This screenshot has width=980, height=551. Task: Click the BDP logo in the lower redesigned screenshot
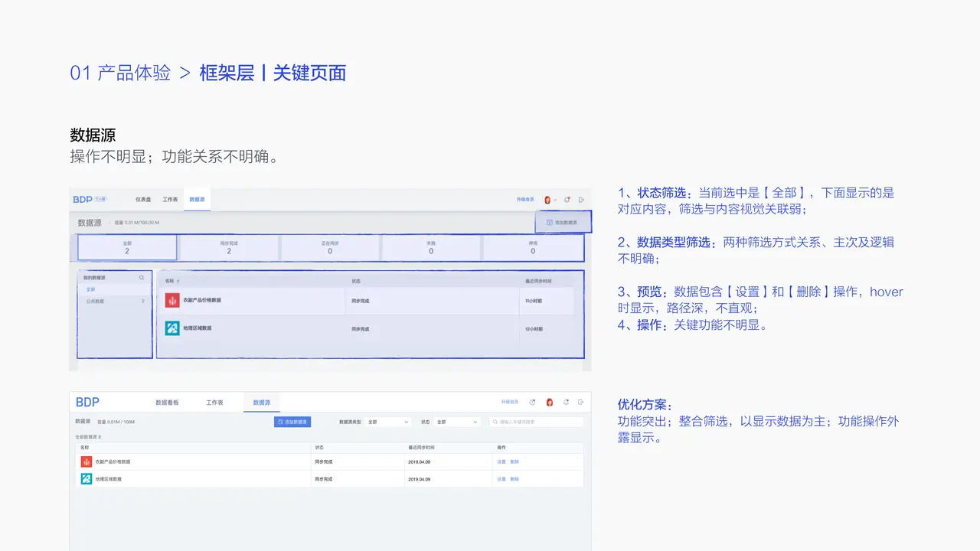pos(87,402)
